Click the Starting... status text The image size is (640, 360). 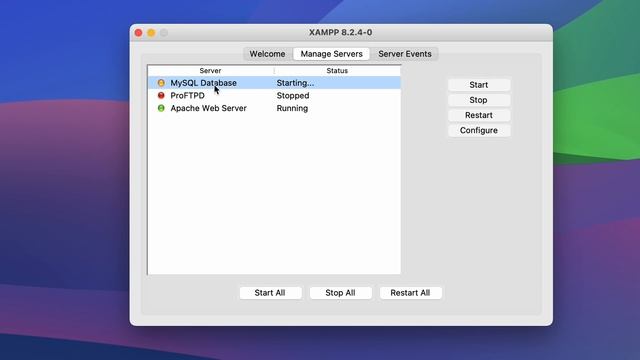point(296,83)
